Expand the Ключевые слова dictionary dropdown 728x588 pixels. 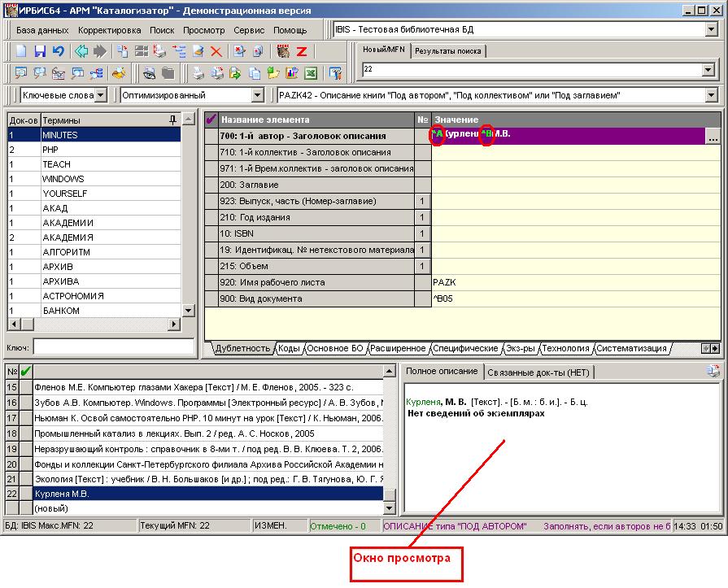click(x=100, y=95)
